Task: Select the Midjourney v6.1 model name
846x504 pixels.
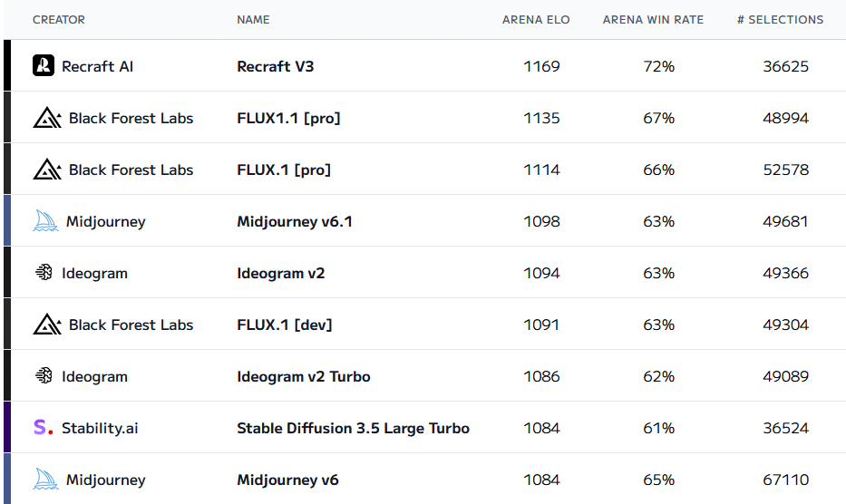Action: coord(295,222)
